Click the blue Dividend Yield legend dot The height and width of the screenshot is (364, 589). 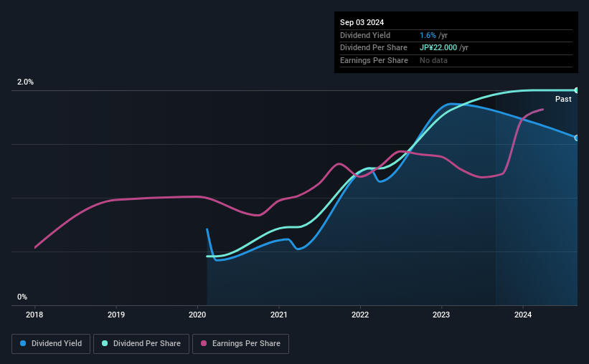(24, 344)
